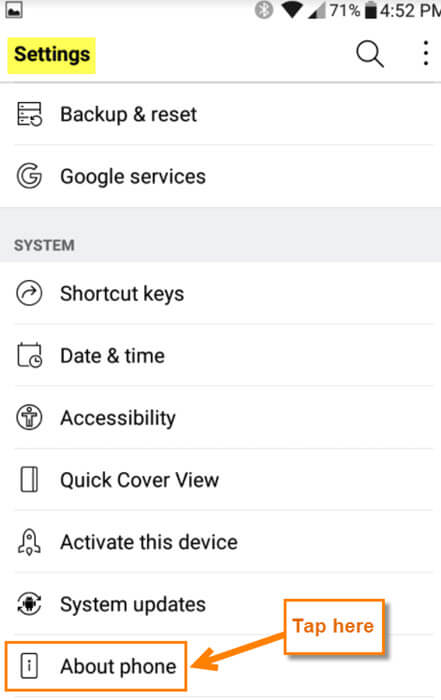Tap the Quick Cover View icon
This screenshot has height=700, width=441.
point(29,479)
